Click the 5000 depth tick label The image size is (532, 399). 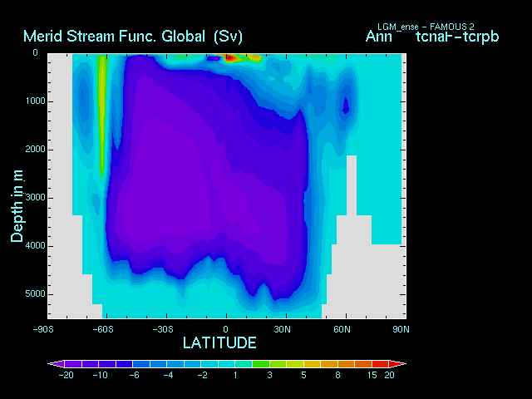(35, 293)
